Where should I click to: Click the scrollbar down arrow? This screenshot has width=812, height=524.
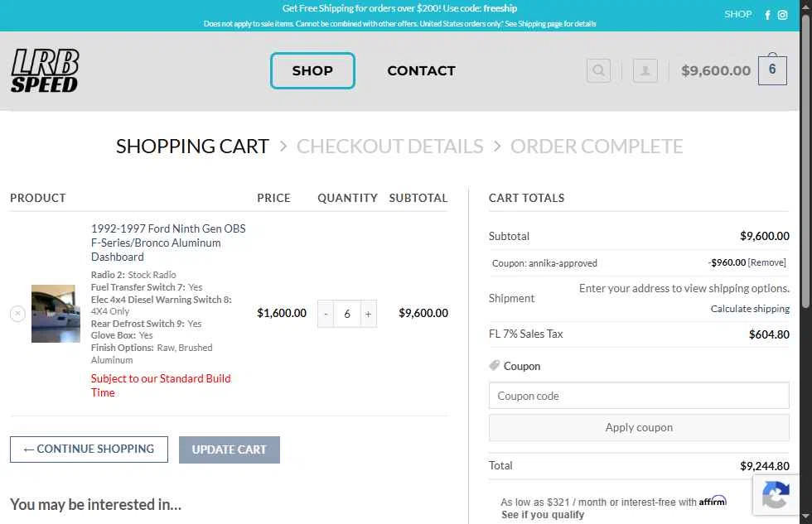coord(805,517)
